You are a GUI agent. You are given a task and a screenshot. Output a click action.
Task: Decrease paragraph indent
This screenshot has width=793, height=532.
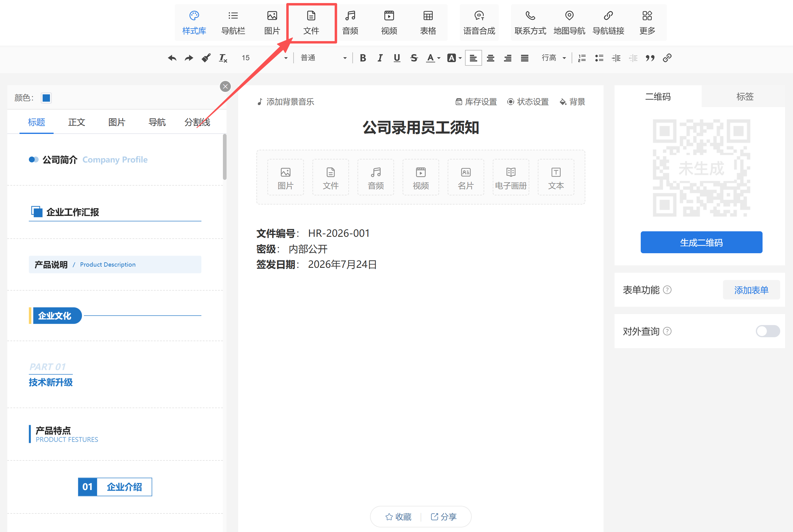pos(633,58)
